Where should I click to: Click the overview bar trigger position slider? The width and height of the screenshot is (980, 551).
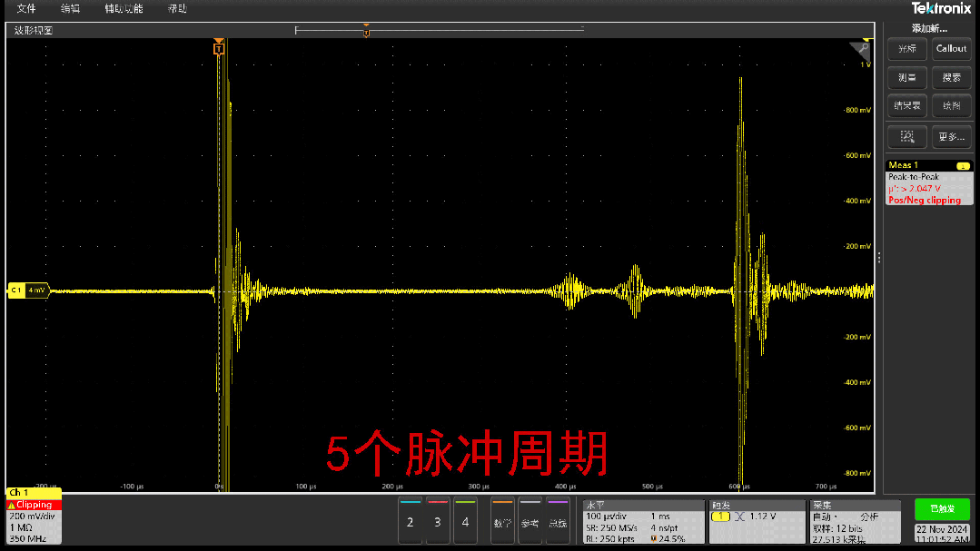coord(366,32)
